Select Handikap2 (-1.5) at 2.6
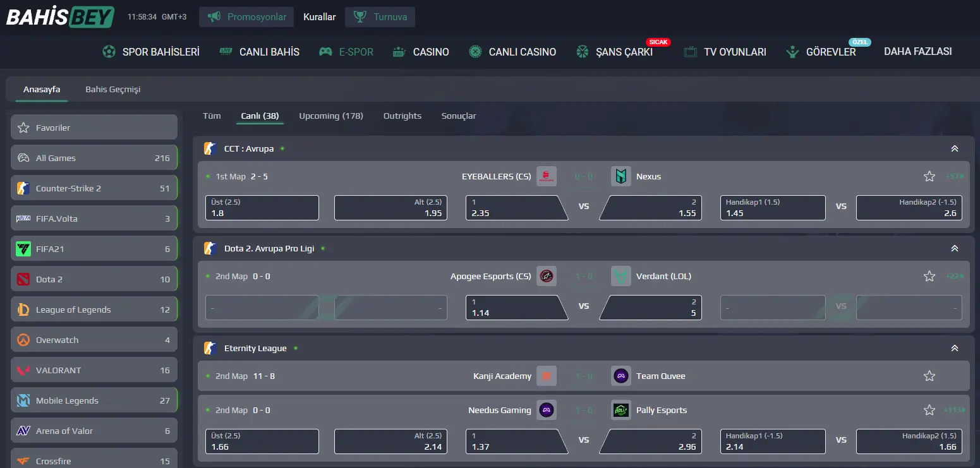 909,208
